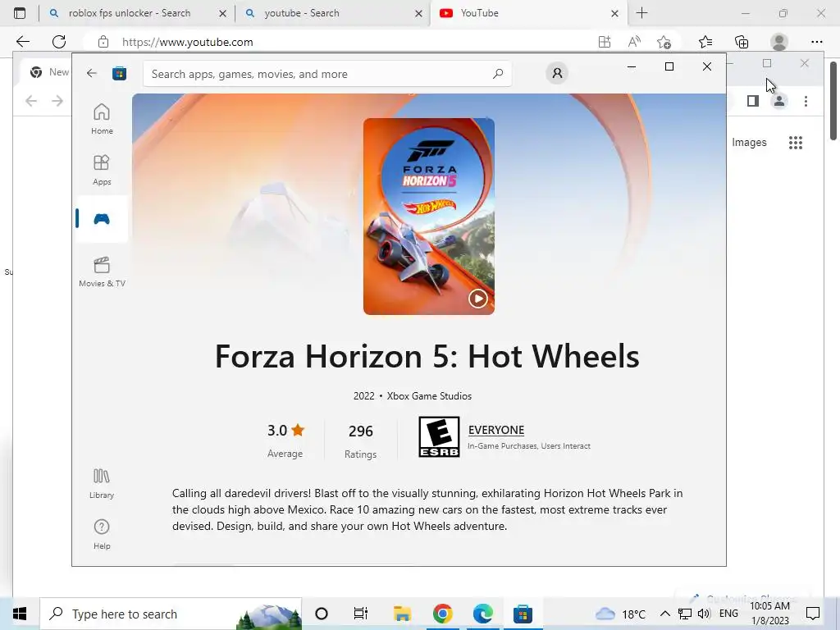Open Task View on taskbar

pyautogui.click(x=361, y=614)
